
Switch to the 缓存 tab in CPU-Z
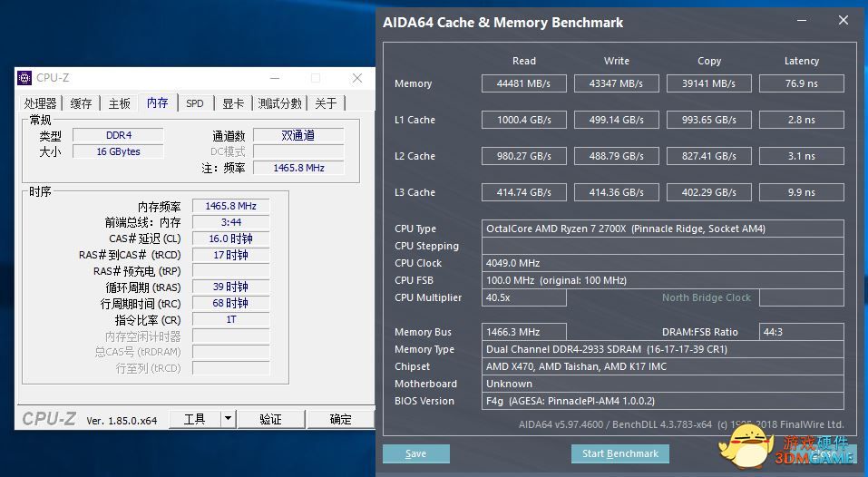coord(81,103)
